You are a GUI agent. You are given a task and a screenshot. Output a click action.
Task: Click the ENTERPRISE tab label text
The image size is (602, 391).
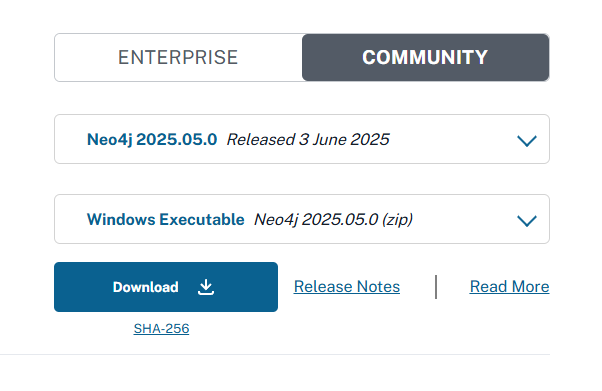(x=178, y=58)
